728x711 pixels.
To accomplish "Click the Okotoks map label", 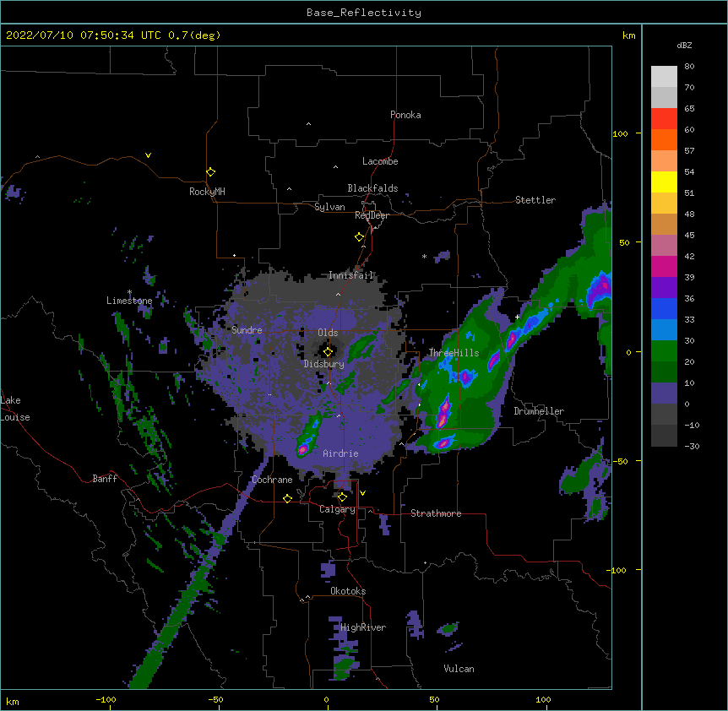I will click(348, 591).
